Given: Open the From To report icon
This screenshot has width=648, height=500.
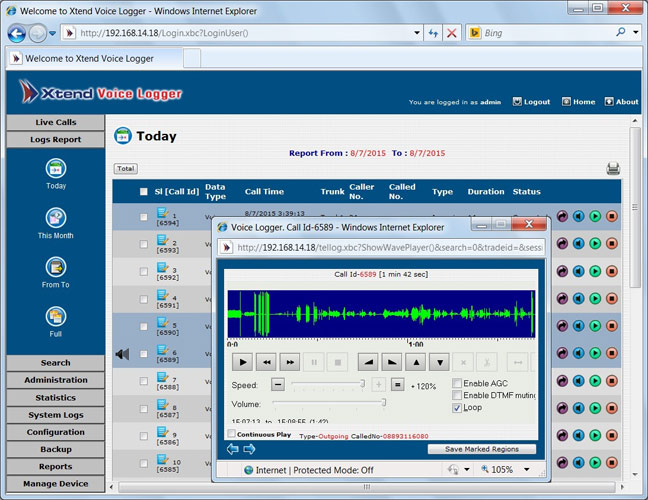Looking at the screenshot, I should (x=56, y=267).
